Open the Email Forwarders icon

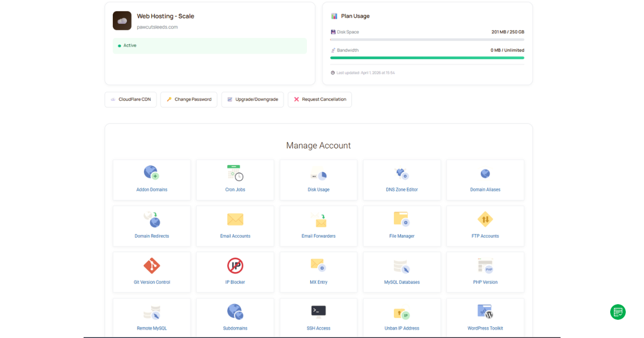pos(319,220)
